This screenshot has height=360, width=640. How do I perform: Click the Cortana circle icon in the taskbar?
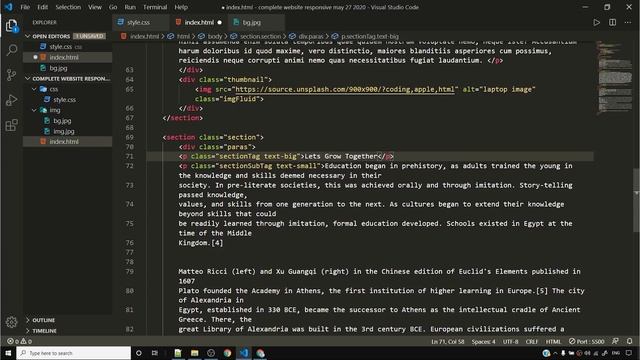pyautogui.click(x=139, y=353)
